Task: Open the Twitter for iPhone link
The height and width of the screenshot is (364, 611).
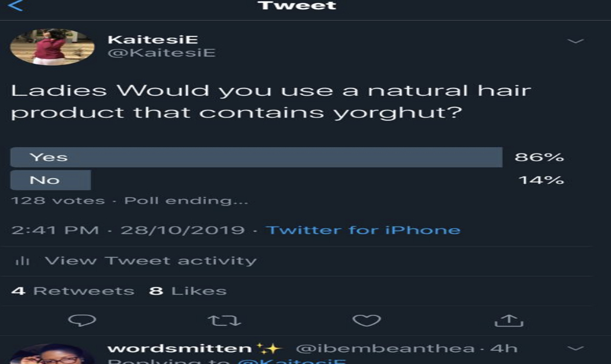Action: 363,231
